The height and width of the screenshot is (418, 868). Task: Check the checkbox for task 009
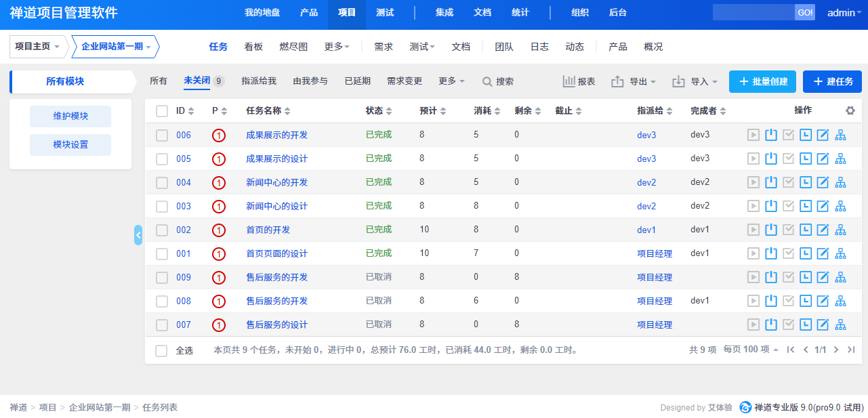162,277
